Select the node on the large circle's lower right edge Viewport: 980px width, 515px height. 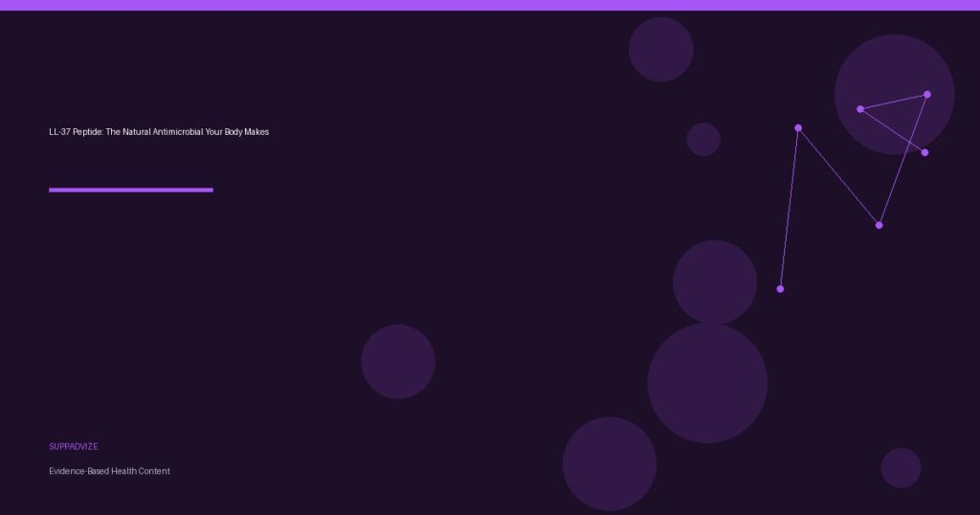click(x=924, y=152)
